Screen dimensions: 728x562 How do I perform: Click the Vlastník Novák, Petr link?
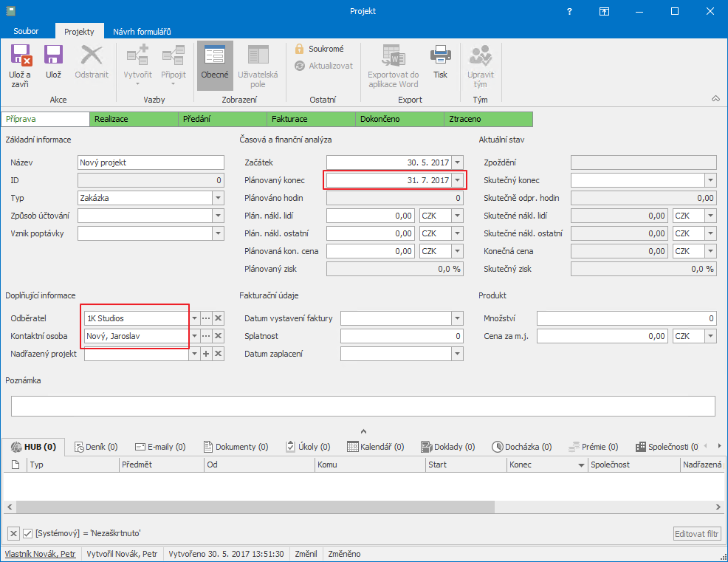[41, 554]
